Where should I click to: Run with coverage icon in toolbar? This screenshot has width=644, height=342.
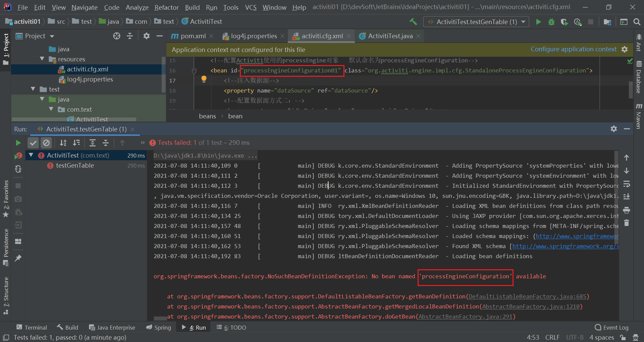[x=564, y=22]
